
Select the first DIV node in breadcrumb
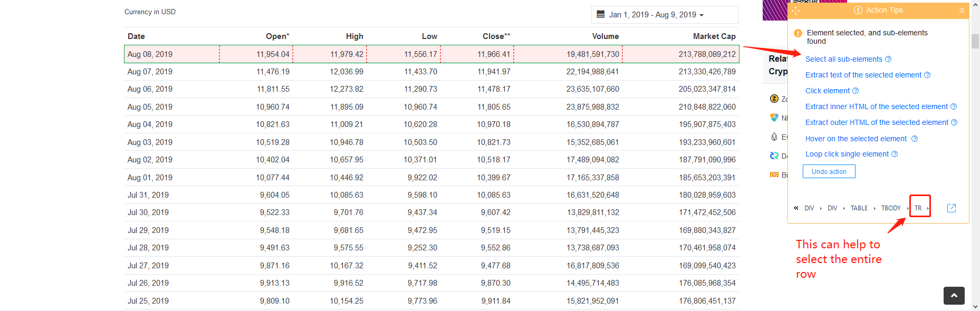coord(809,208)
